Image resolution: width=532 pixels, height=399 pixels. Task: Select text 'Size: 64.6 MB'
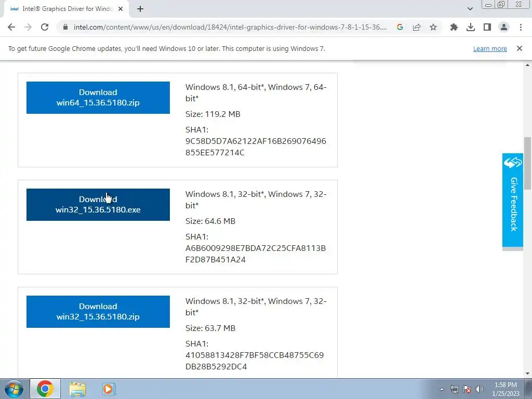210,221
